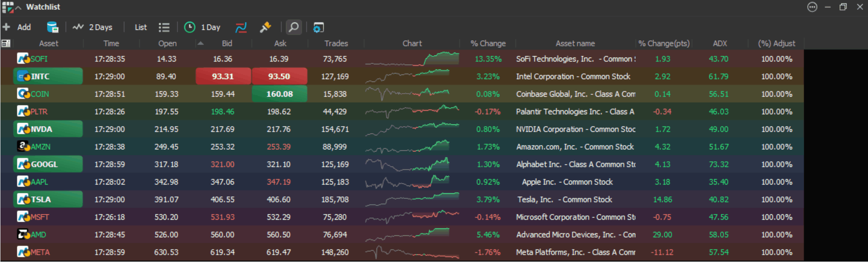Click the MSFT asset icon
The width and height of the screenshot is (868, 262).
tap(23, 217)
